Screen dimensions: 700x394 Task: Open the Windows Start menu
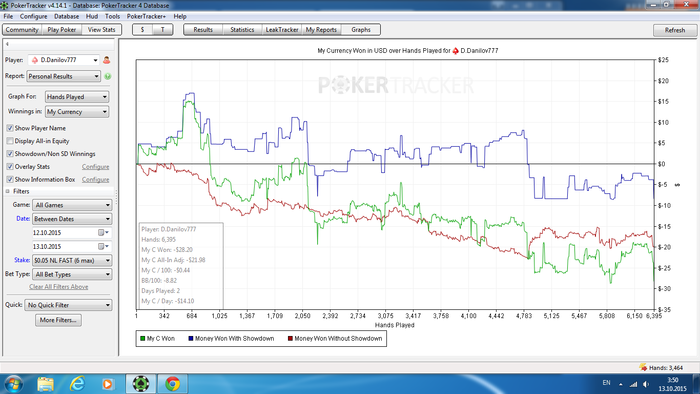coord(13,384)
